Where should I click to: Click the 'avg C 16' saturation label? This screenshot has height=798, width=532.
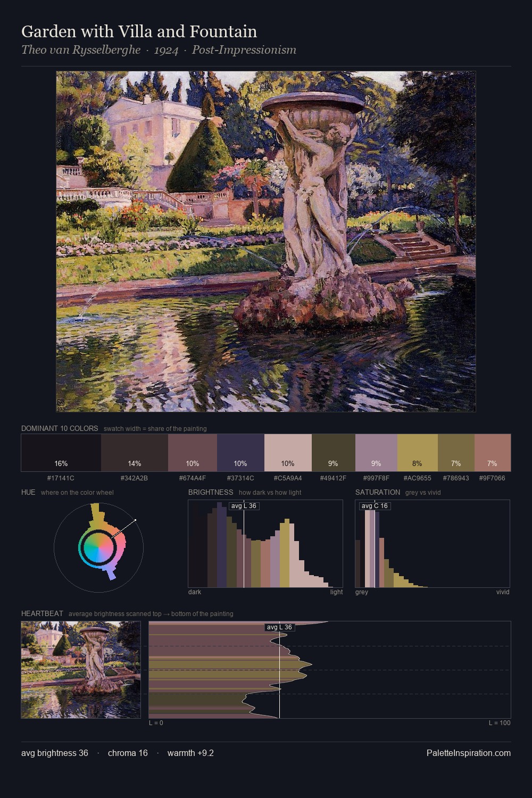[x=375, y=506]
